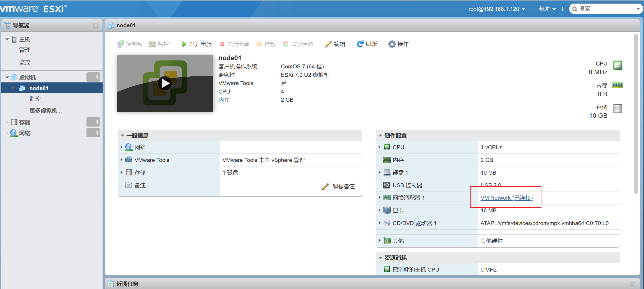Open Monitor (监控) under Host
The height and width of the screenshot is (289, 644).
coord(25,62)
